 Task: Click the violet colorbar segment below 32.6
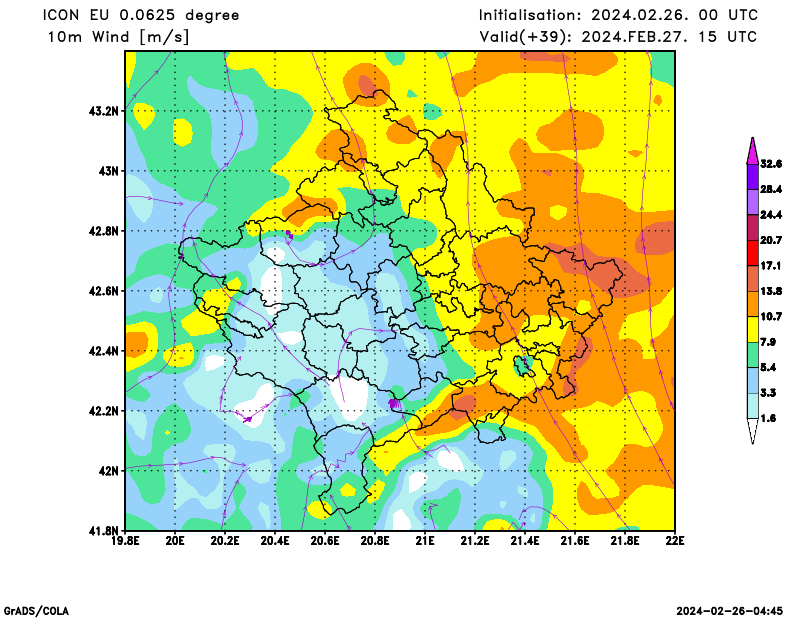753,177
